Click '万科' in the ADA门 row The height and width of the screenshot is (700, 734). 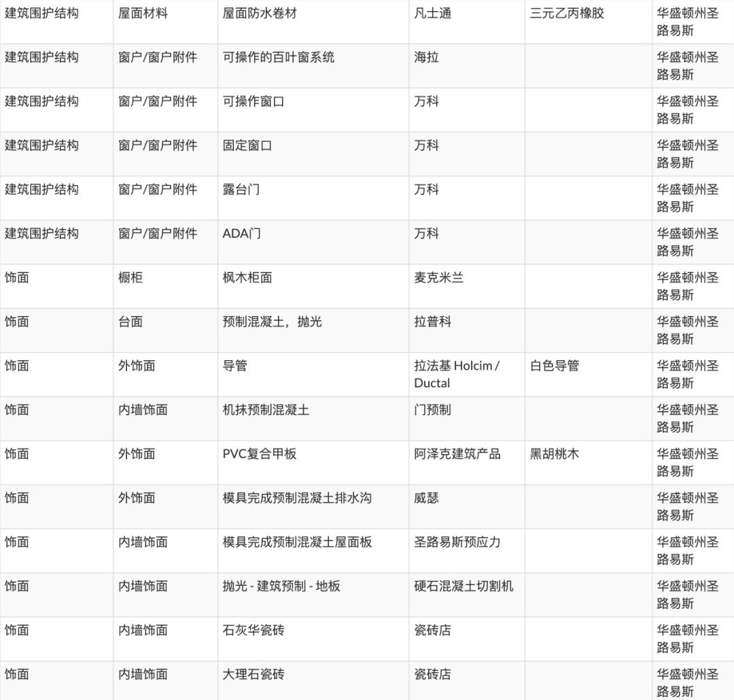click(x=426, y=233)
